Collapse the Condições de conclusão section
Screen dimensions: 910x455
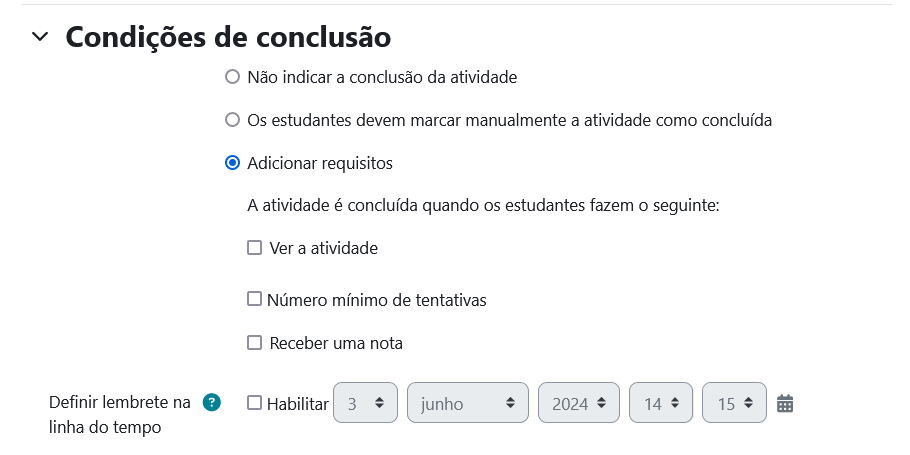tap(40, 37)
